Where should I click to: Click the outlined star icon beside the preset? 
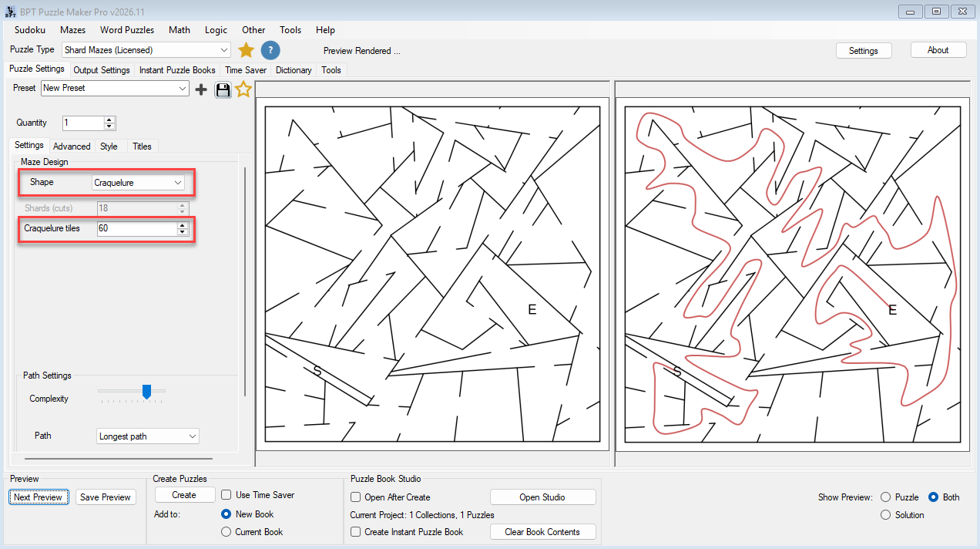tap(243, 89)
